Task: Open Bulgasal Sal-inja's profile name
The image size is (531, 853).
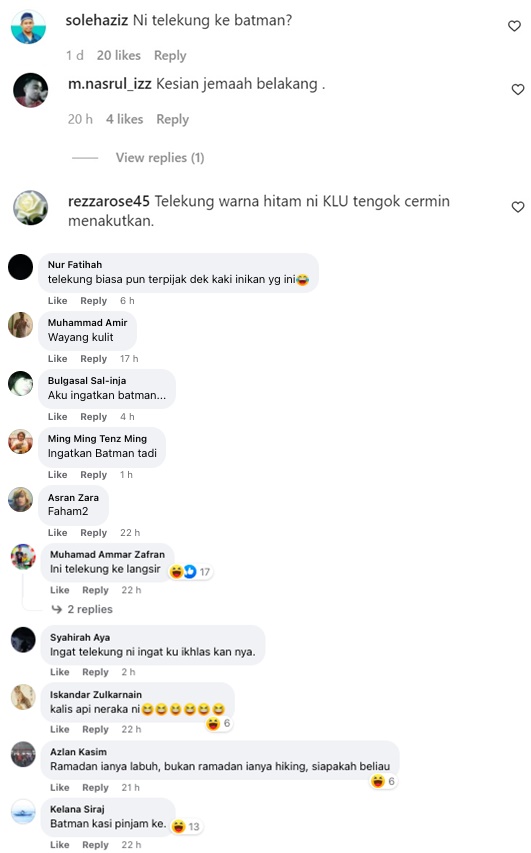Action: click(x=87, y=381)
